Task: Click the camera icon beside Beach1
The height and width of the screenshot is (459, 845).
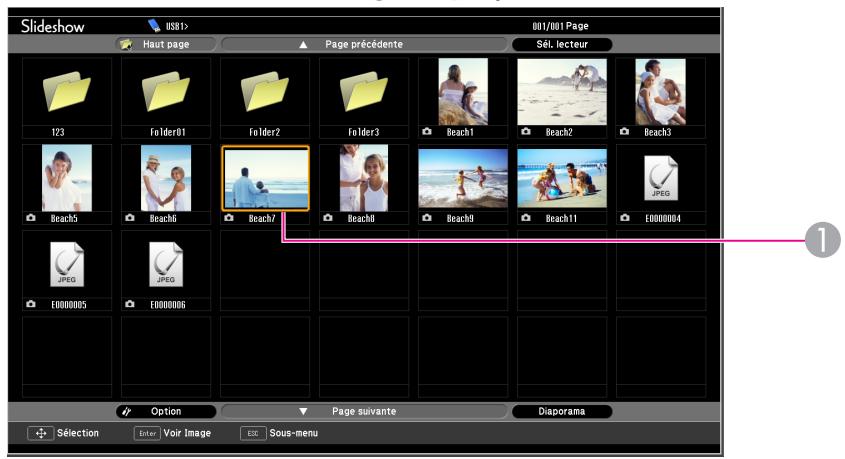Action: pyautogui.click(x=427, y=131)
